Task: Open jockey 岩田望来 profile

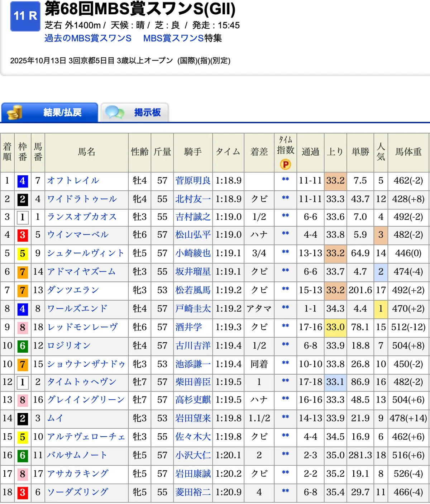Action: click(x=193, y=418)
